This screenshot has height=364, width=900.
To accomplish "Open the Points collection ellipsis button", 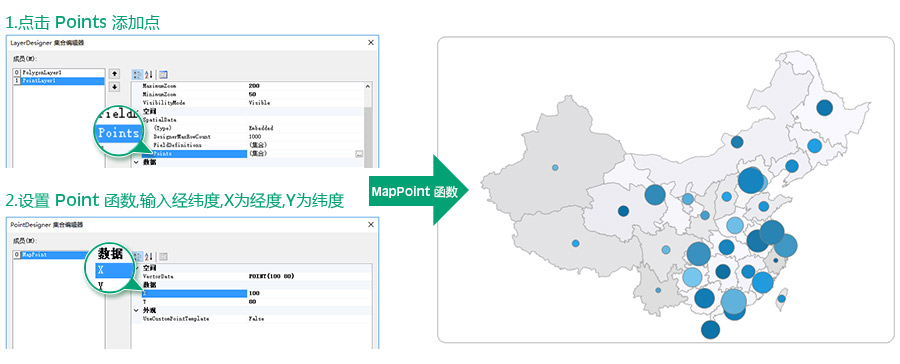I will [359, 154].
